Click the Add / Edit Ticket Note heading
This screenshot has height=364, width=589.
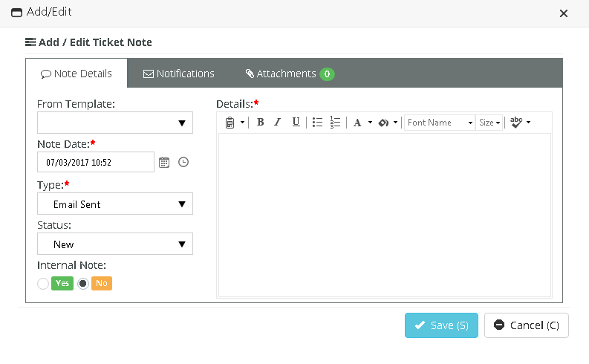(88, 42)
